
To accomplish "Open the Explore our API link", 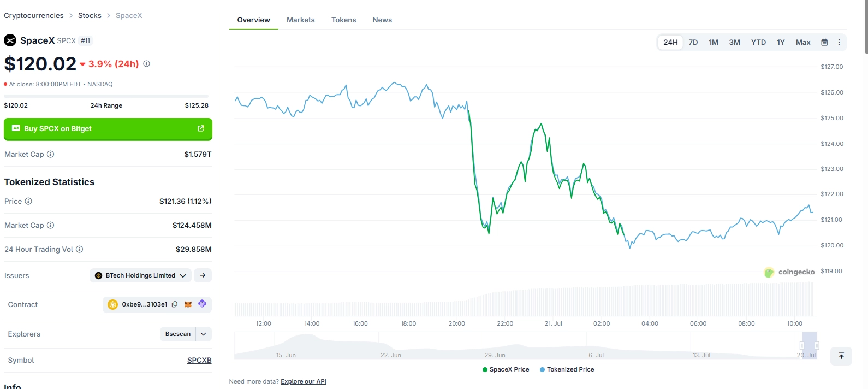I will pos(304,381).
